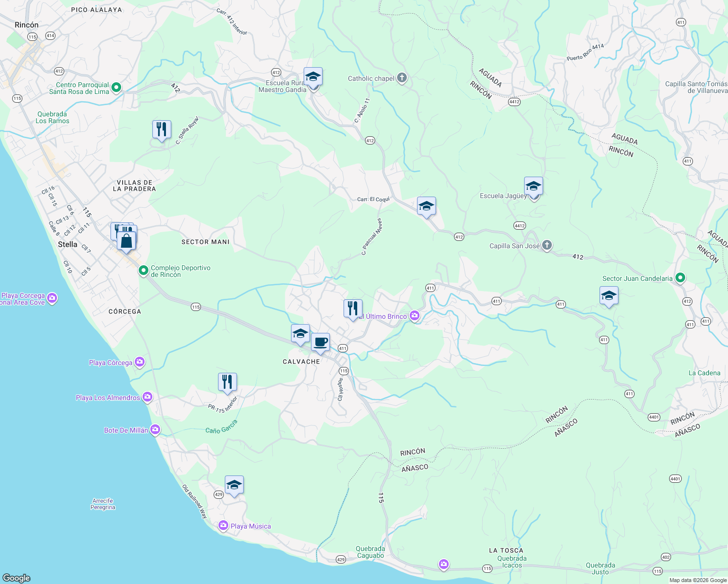Click the school icon beside Calvache coffee marker
The image size is (728, 584).
point(299,333)
